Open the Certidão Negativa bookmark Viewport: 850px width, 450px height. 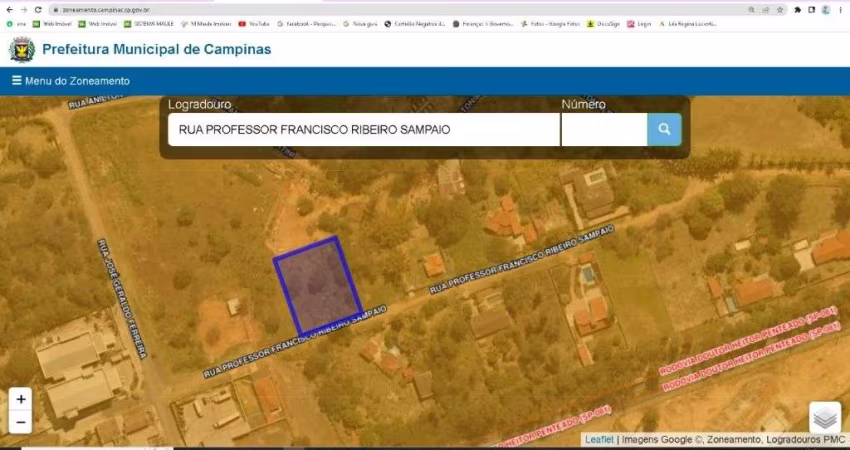click(x=415, y=24)
